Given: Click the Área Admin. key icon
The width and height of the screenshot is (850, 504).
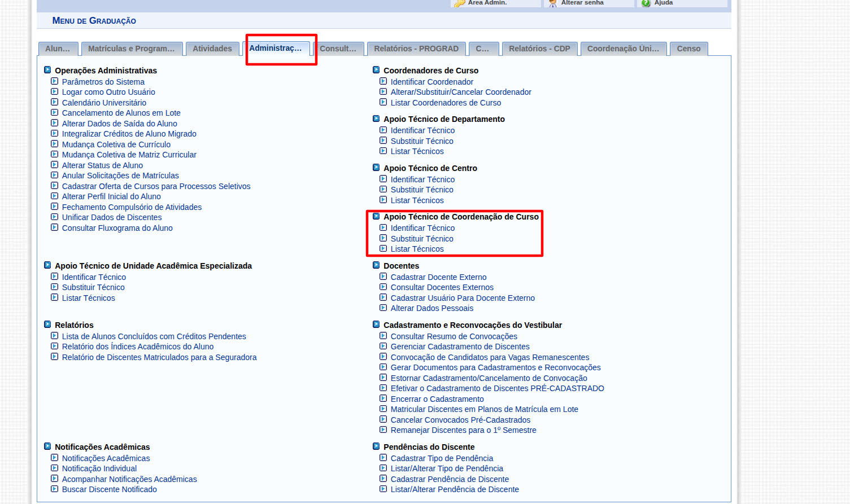Looking at the screenshot, I should pyautogui.click(x=459, y=3).
